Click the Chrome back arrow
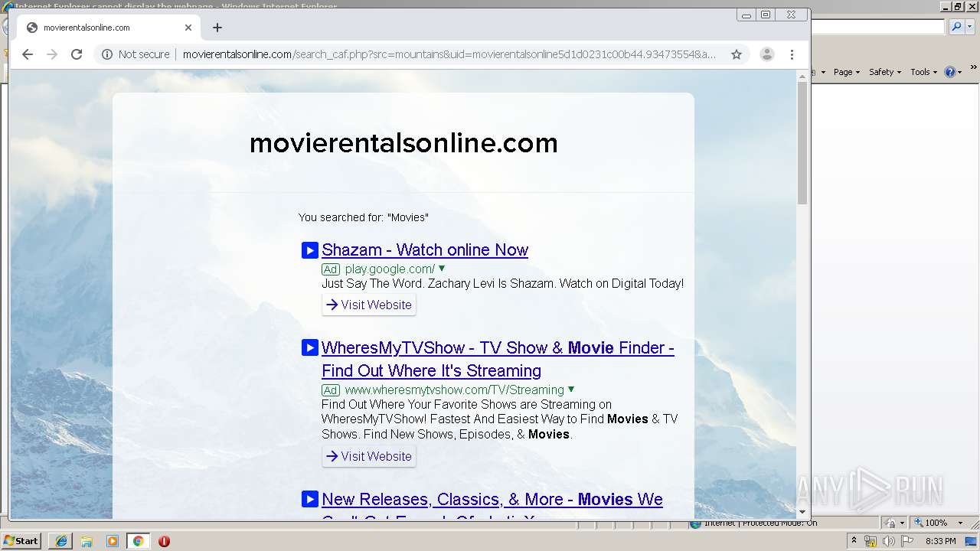This screenshot has height=551, width=980. (28, 54)
